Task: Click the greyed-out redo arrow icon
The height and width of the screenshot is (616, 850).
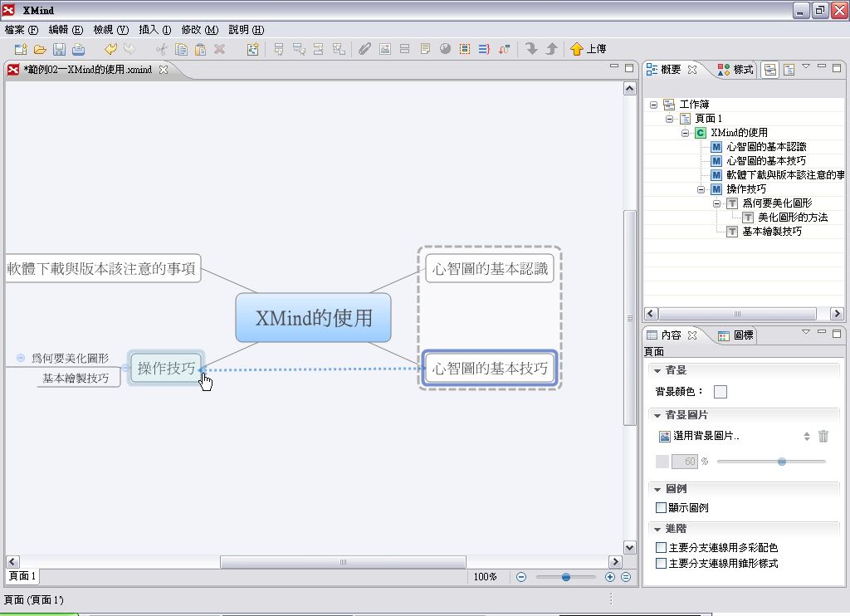Action: [x=129, y=49]
